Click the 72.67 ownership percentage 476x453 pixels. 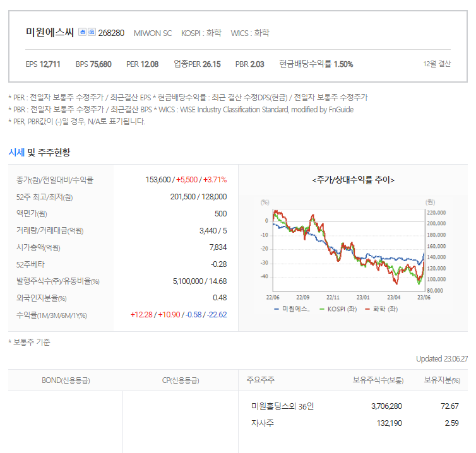click(449, 406)
